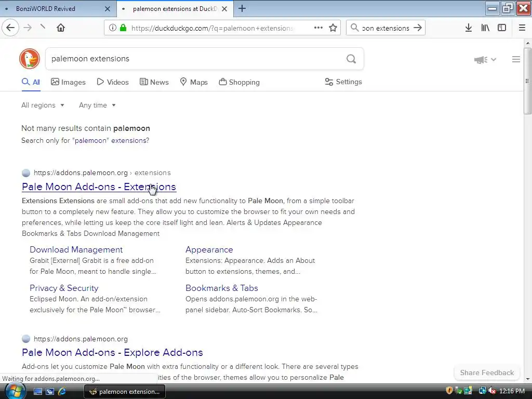This screenshot has height=399, width=532.
Task: Click the Switch Between Windows icon
Action: click(50, 391)
